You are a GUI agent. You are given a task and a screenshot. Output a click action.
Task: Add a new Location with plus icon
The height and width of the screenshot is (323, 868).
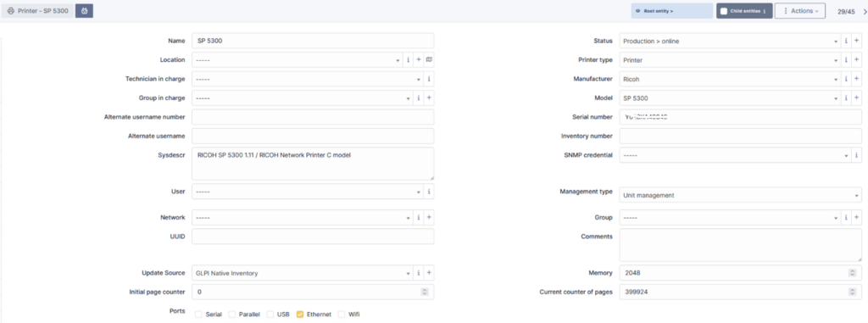[419, 60]
